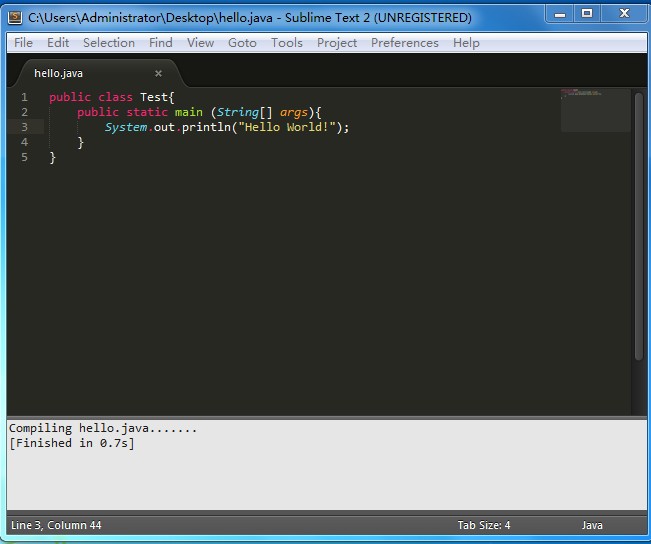Change Java syntax selector in status bar

pyautogui.click(x=592, y=525)
